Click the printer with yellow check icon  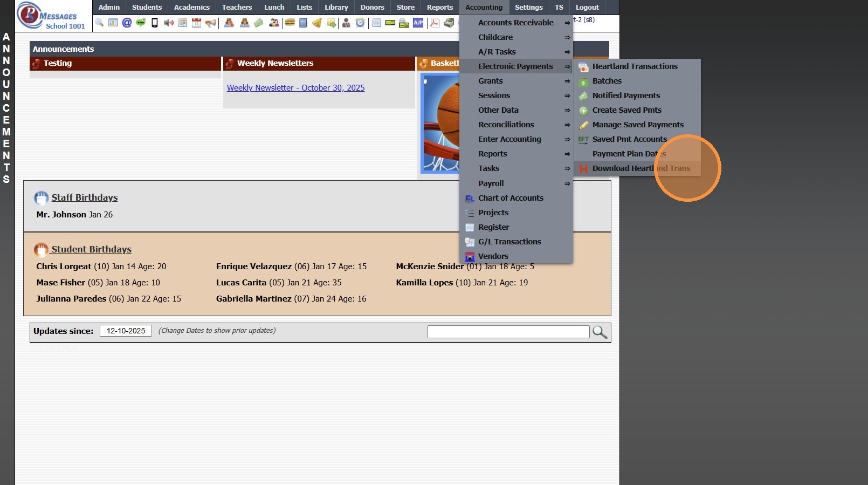404,23
